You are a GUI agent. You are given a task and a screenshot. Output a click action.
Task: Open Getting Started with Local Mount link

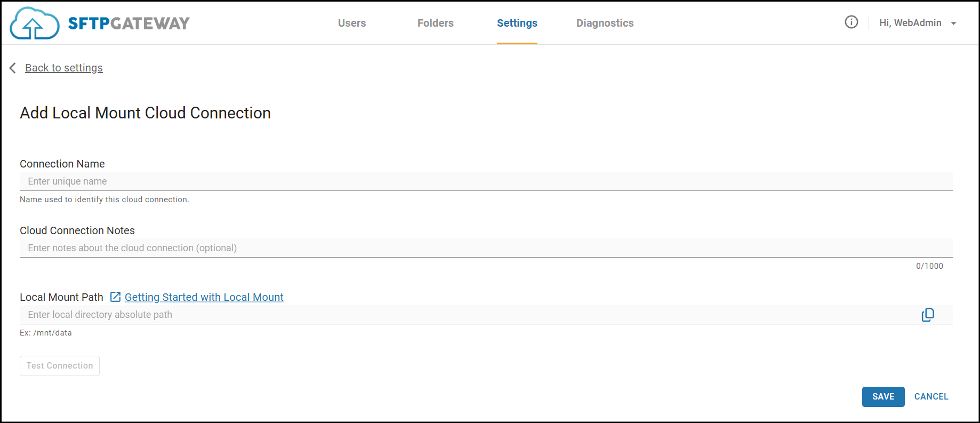[204, 297]
